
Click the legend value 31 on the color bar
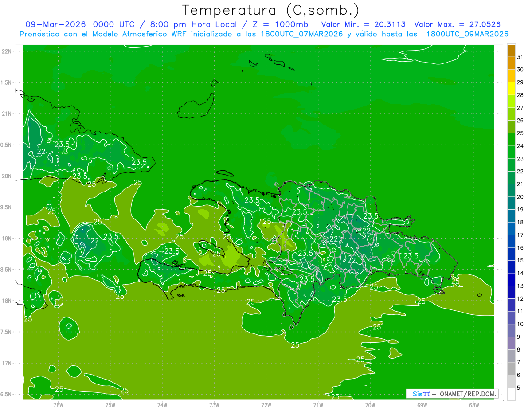[x=520, y=57]
